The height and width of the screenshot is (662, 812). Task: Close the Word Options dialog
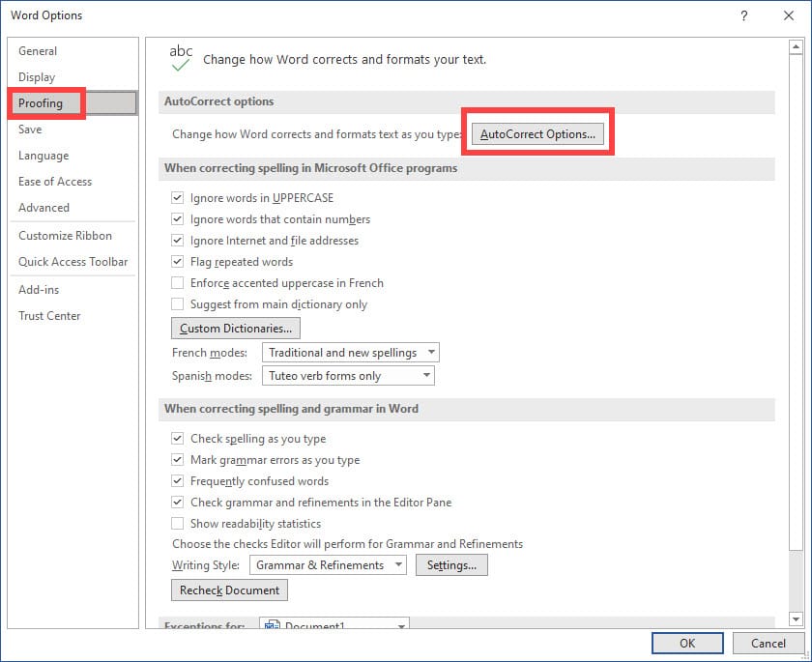click(x=787, y=15)
